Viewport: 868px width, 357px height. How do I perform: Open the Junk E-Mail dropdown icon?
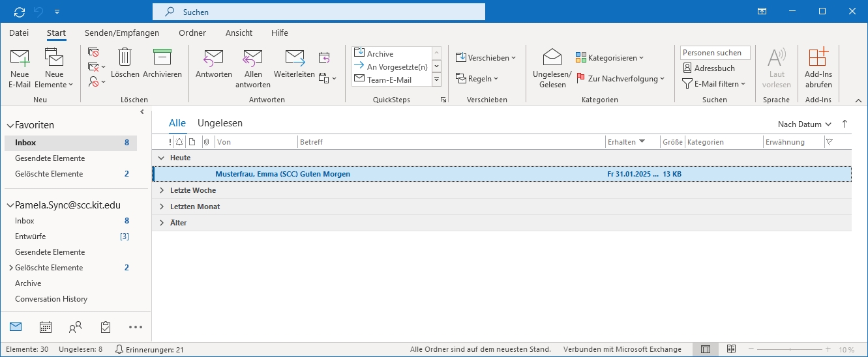click(x=97, y=82)
